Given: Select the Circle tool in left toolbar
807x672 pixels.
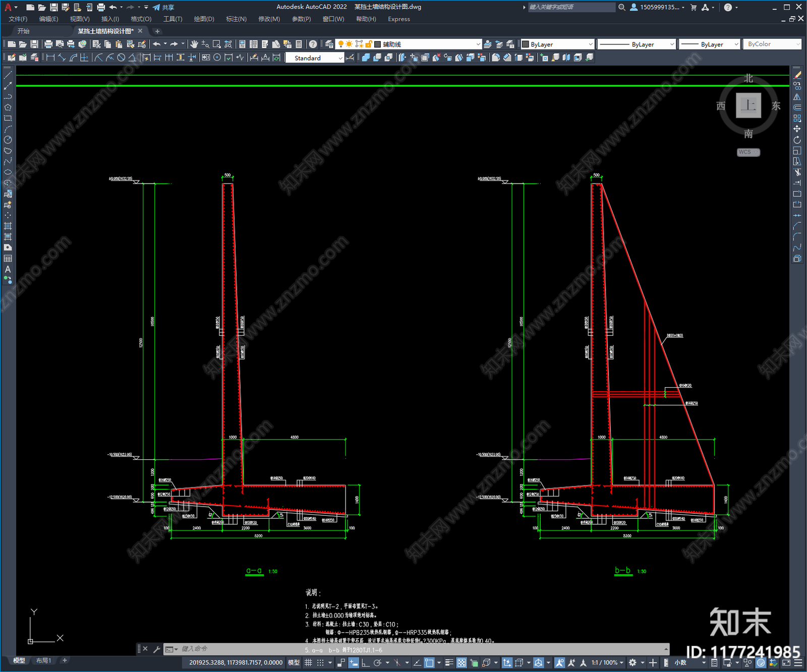Looking at the screenshot, I should coord(8,140).
